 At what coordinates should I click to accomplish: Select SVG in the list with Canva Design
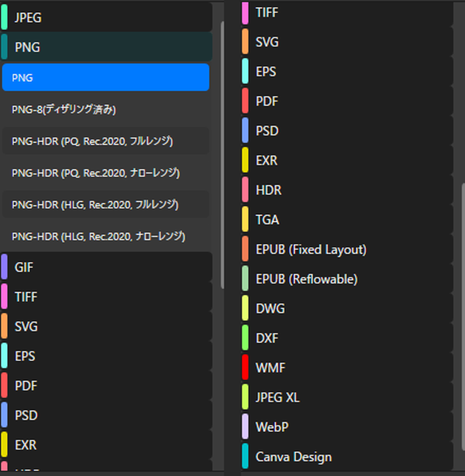click(x=347, y=42)
